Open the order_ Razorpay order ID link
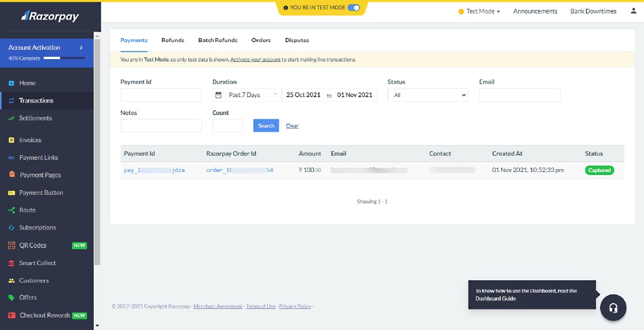This screenshot has width=644, height=330. point(240,170)
